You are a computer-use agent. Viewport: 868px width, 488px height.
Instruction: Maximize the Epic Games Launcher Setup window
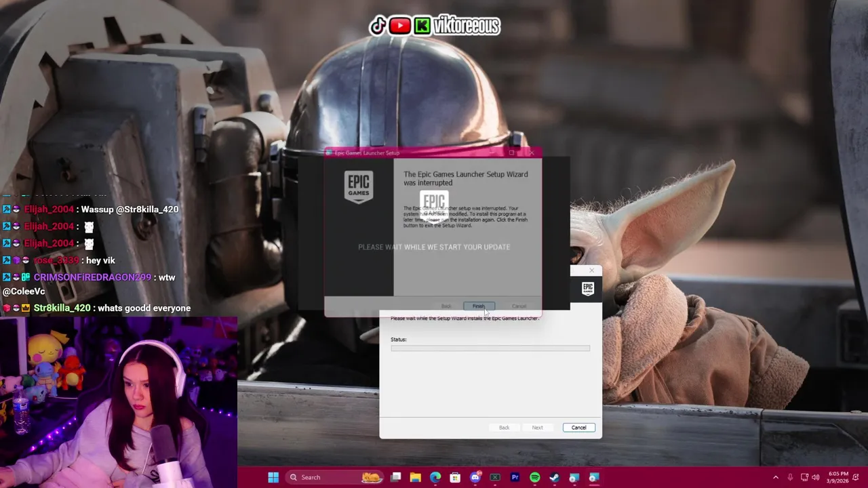(511, 152)
